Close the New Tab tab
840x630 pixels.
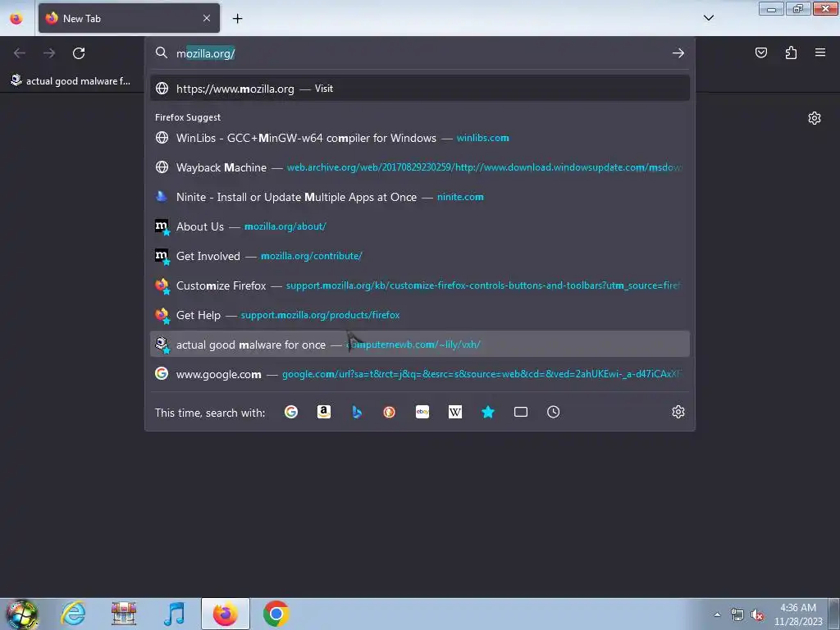point(207,18)
